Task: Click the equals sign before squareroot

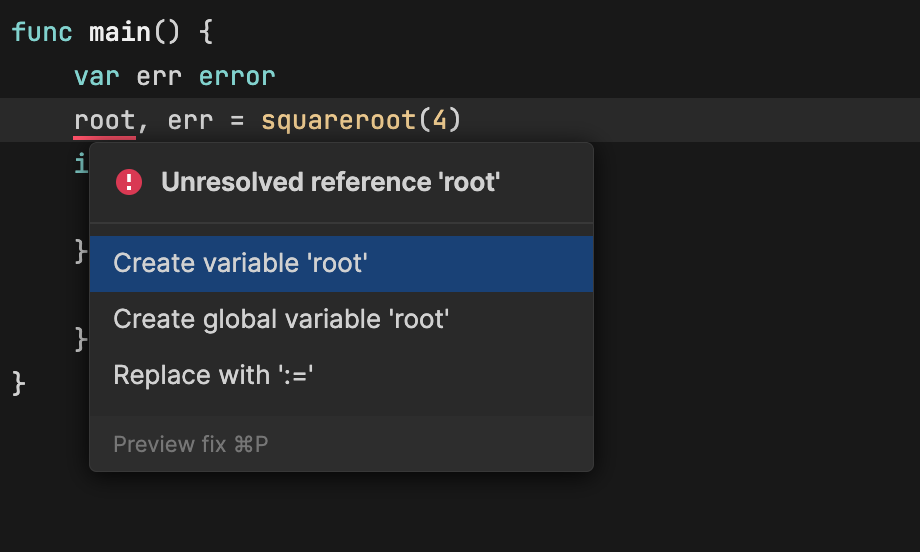Action: (x=237, y=121)
